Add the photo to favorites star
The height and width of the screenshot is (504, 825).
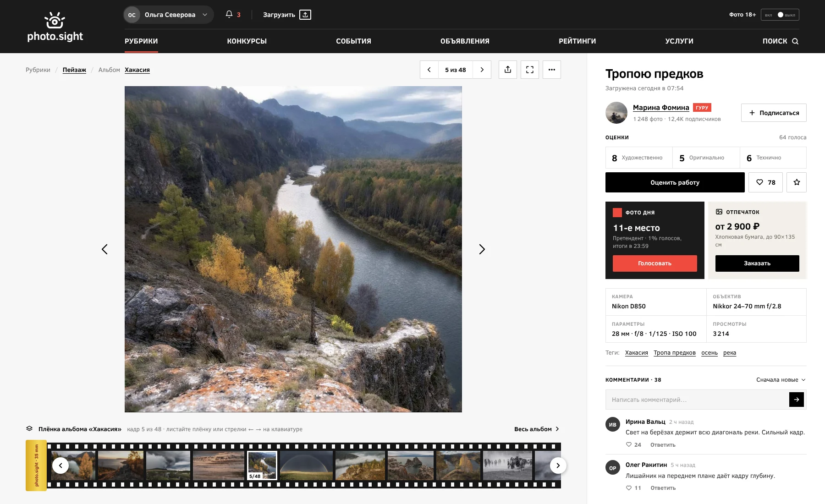(797, 182)
